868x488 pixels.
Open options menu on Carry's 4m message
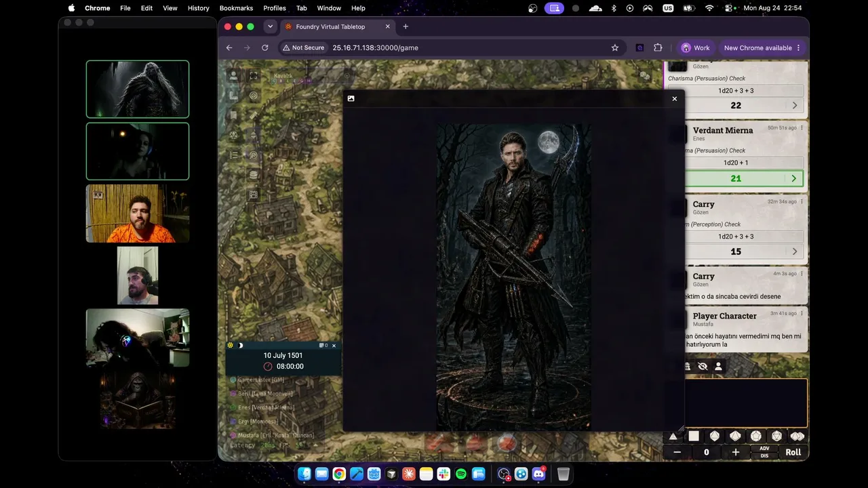tap(802, 274)
